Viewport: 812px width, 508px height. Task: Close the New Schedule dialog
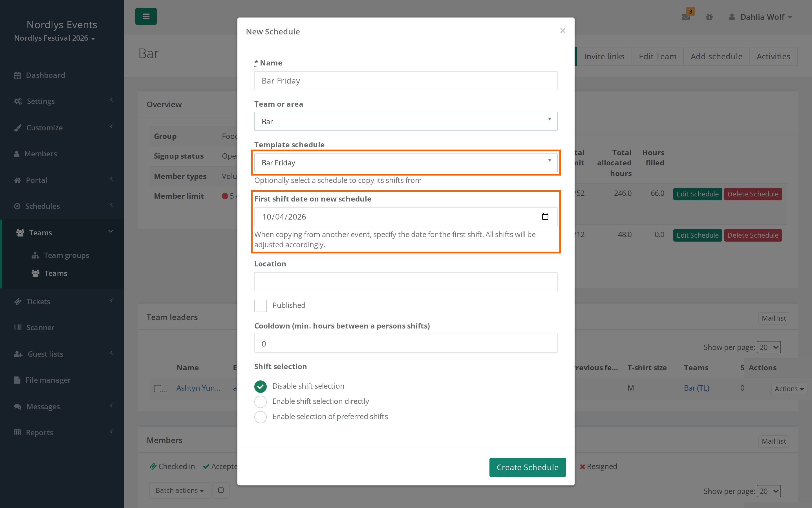[563, 31]
